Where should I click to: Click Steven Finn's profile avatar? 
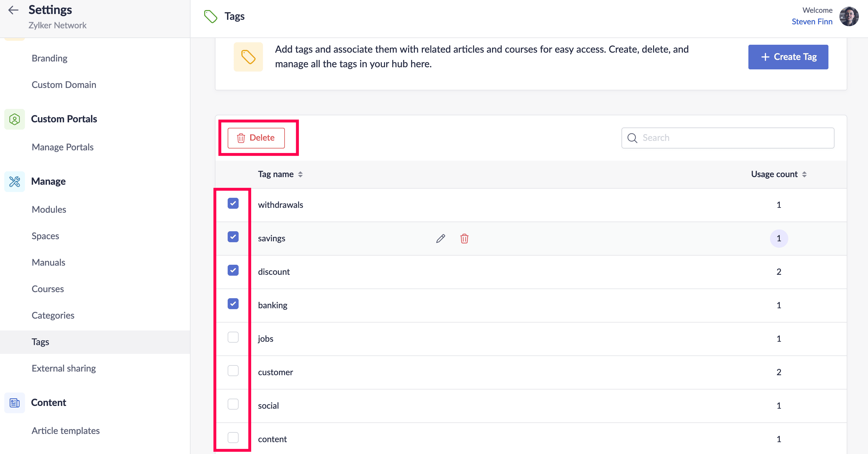(x=849, y=16)
